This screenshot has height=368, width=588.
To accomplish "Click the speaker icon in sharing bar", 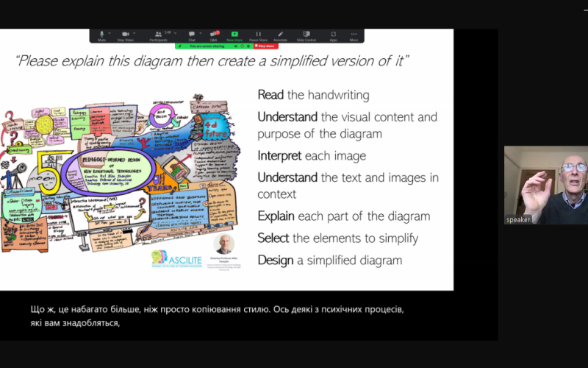I will (x=236, y=46).
